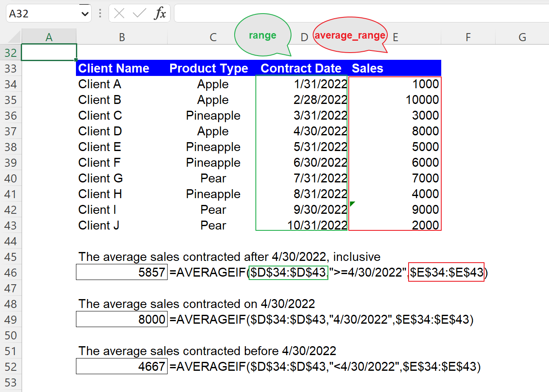549x392 pixels.
Task: Click the date cell 2/28/2022
Action: tap(304, 100)
